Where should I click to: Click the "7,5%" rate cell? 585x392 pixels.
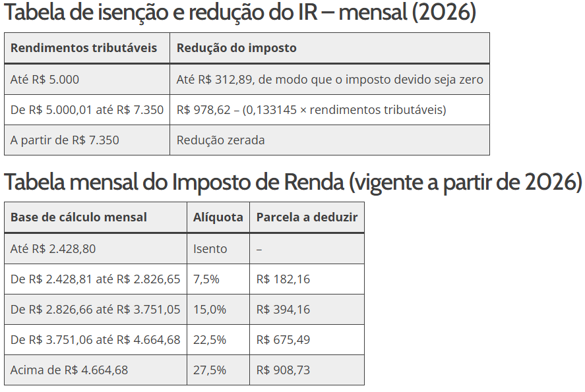(206, 279)
